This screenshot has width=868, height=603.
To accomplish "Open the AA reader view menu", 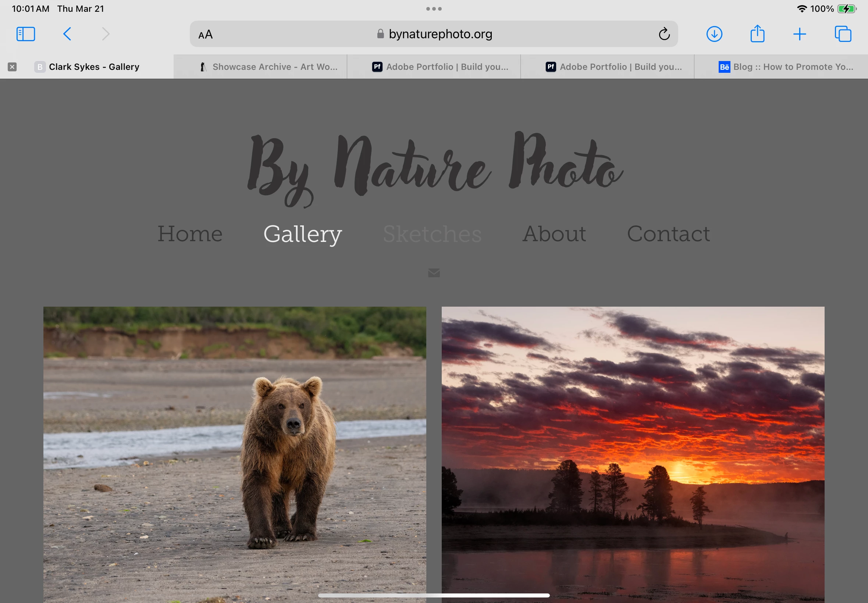I will pos(206,35).
